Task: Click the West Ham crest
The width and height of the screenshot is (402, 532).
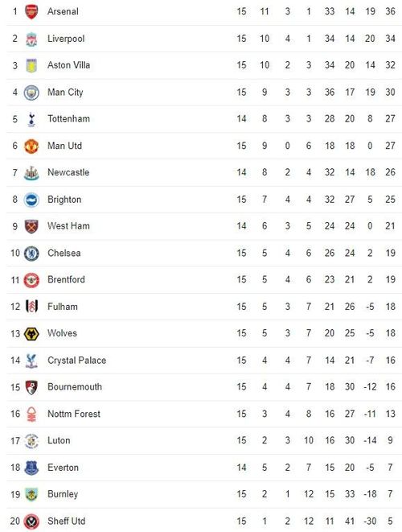Action: point(31,226)
